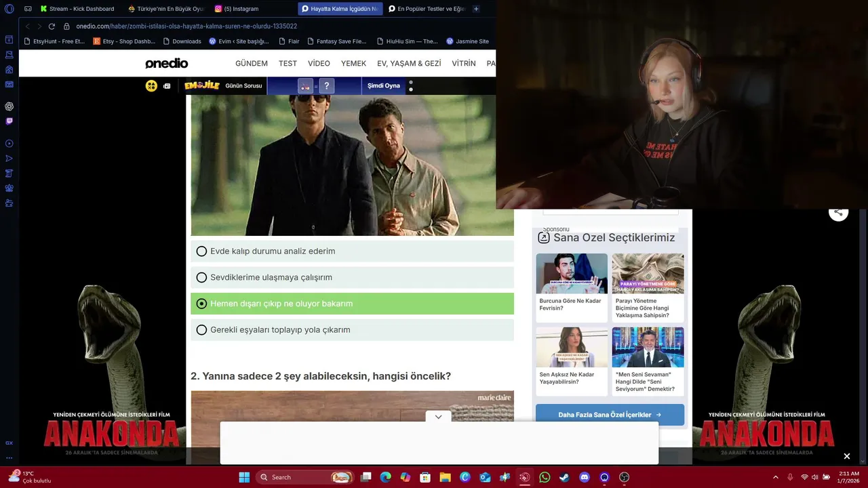Close the Anakonda ad with X
868x488 pixels.
tap(846, 456)
